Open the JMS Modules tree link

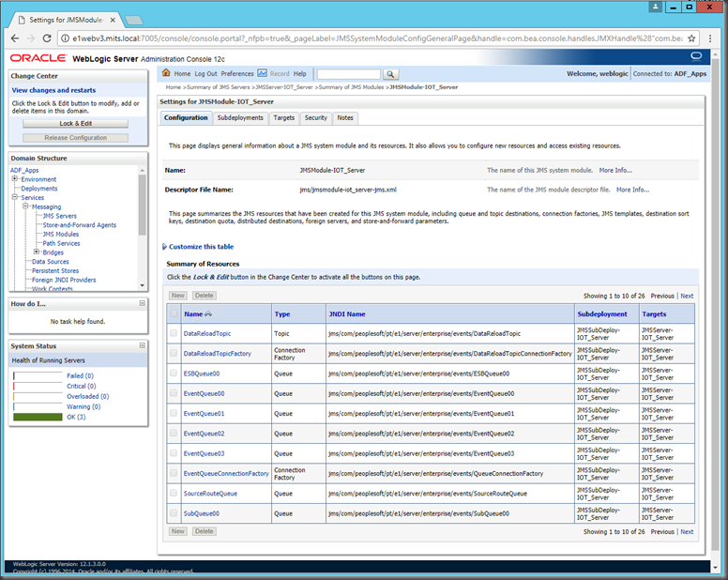(61, 234)
